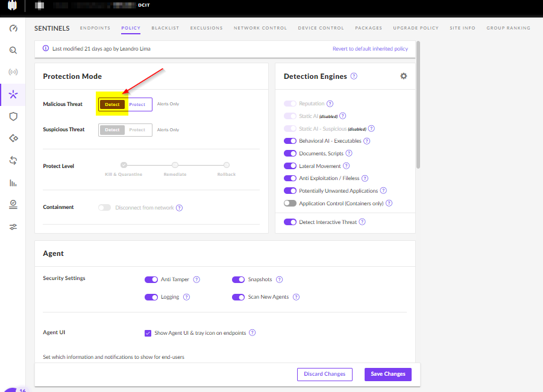
Task: Click the policy page vertical scrollbar
Action: coord(418,105)
